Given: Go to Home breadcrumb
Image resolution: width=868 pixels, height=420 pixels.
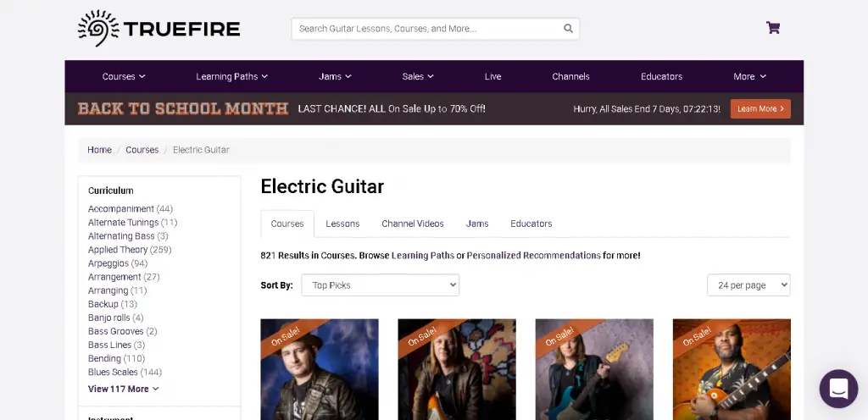Looking at the screenshot, I should pos(99,150).
